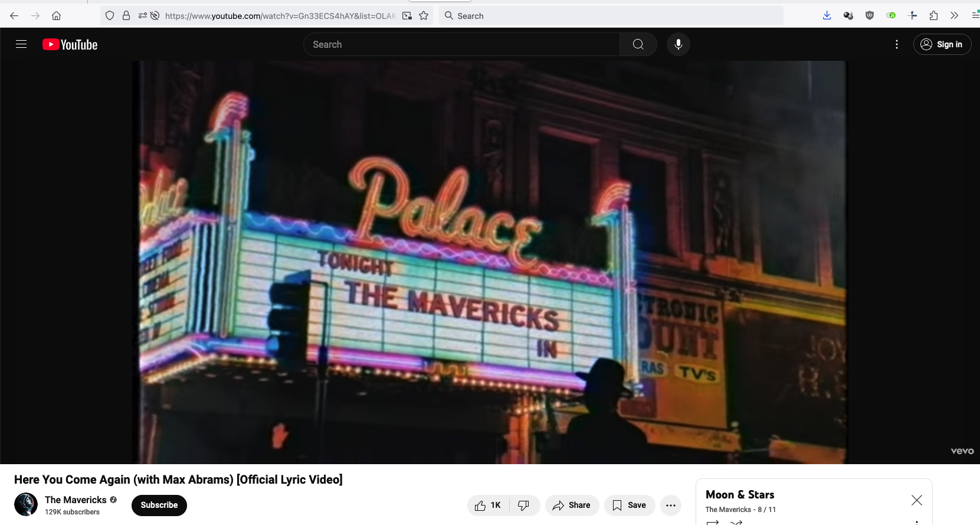Show more toolbar items overflow
Viewport: 980px width, 525px height.
(x=955, y=16)
